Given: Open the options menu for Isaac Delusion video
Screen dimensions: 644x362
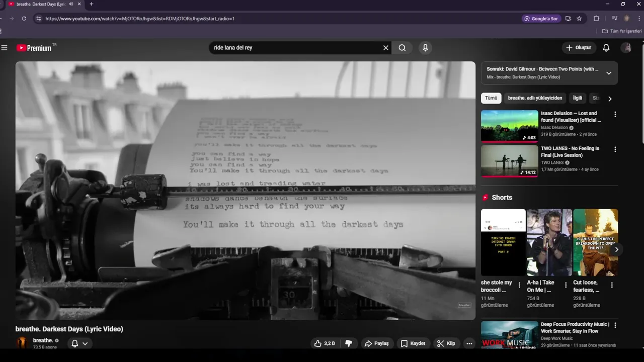Looking at the screenshot, I should [615, 115].
